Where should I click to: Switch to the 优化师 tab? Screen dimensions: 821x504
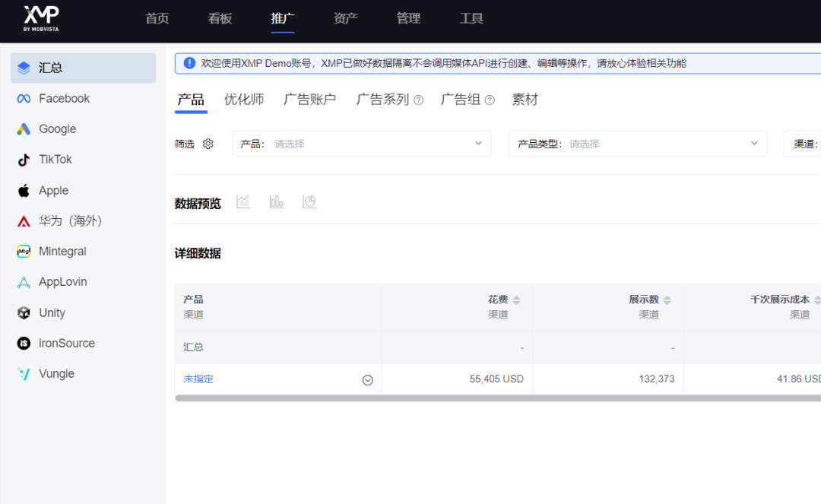[243, 99]
